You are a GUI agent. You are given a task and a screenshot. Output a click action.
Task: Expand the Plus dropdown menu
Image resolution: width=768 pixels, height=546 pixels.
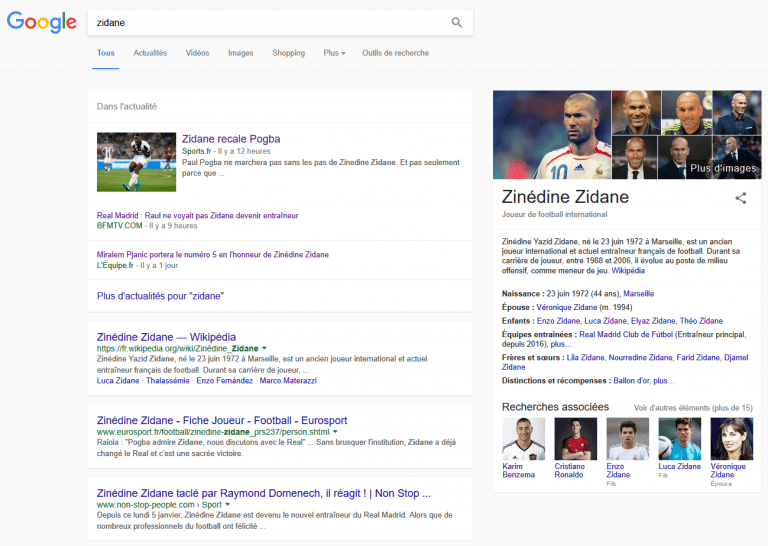click(x=334, y=53)
